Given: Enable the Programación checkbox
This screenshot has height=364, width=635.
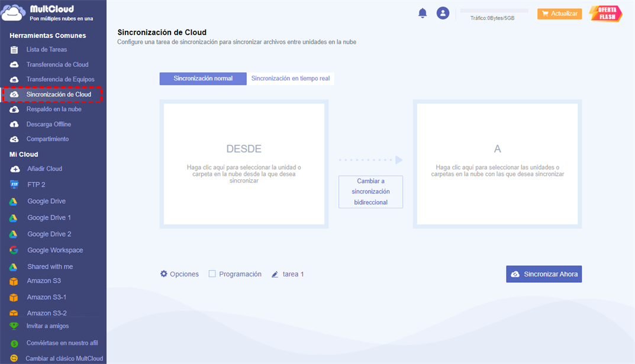Looking at the screenshot, I should [x=212, y=273].
